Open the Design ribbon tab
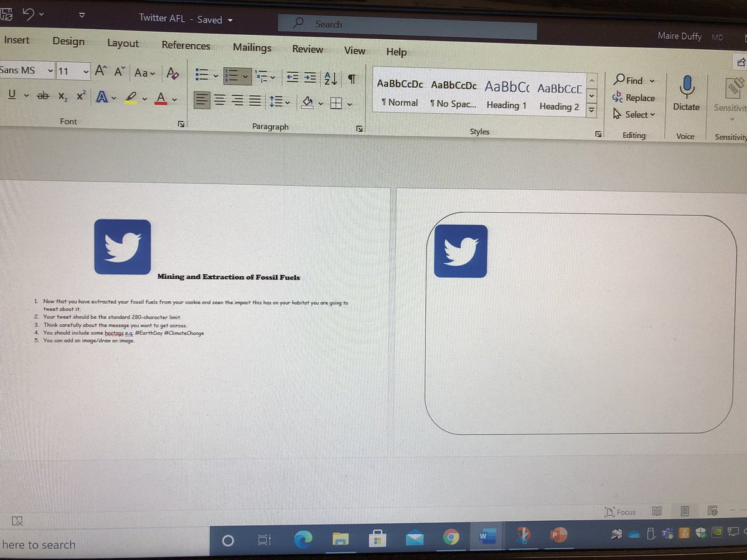Screen dimensions: 747x560 68,41
